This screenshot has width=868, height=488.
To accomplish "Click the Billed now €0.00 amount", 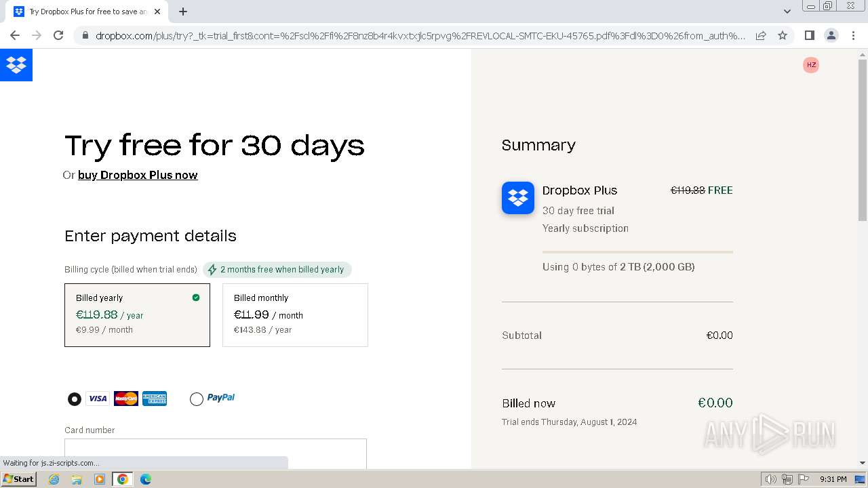I will click(715, 403).
